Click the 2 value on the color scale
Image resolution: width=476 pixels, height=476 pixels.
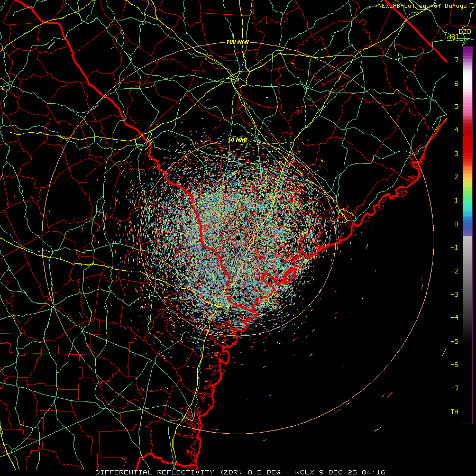456,177
